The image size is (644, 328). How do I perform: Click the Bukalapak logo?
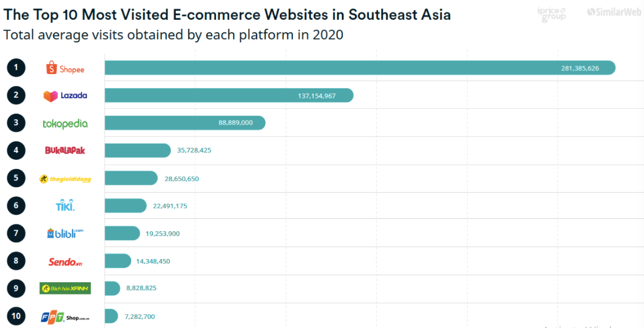click(x=65, y=150)
